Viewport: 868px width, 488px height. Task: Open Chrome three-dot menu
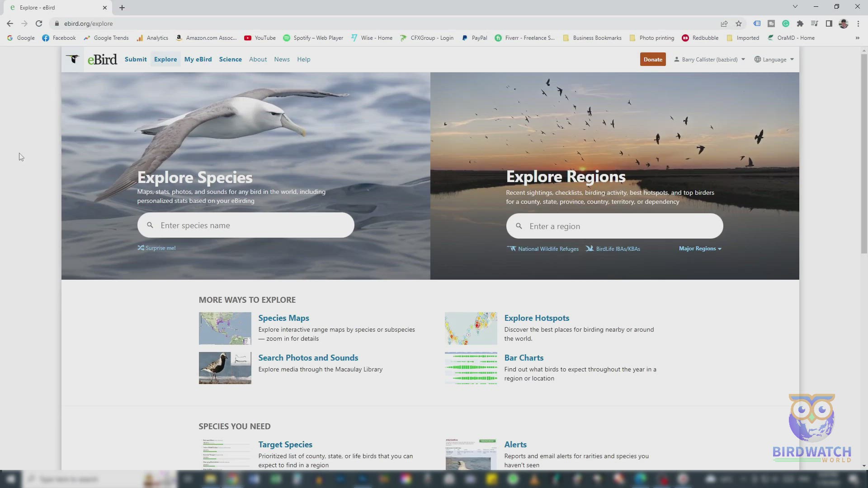click(x=858, y=23)
